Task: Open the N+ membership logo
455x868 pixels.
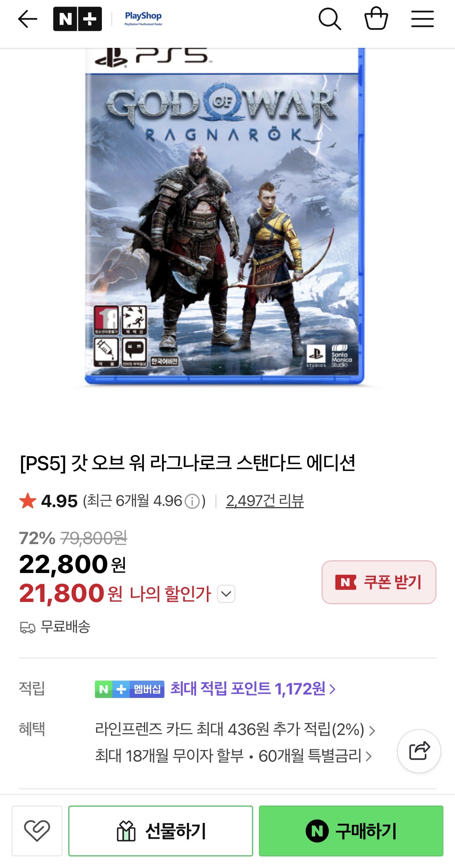Action: pos(78,19)
